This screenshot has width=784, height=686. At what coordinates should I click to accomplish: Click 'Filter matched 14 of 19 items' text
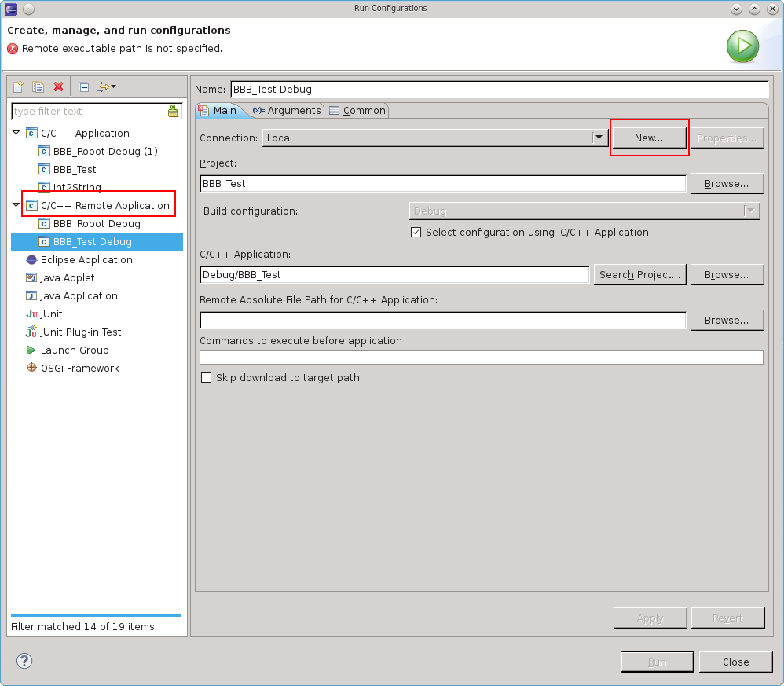[82, 626]
